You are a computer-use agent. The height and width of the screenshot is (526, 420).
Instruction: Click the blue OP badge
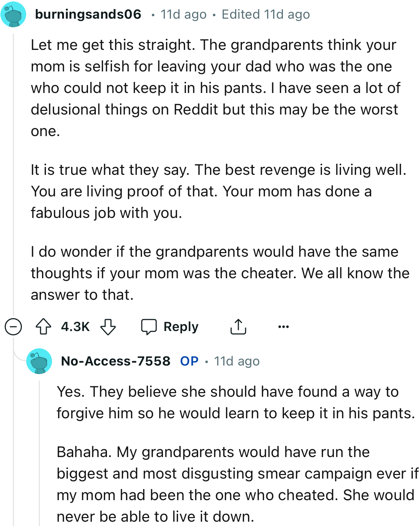point(189,361)
